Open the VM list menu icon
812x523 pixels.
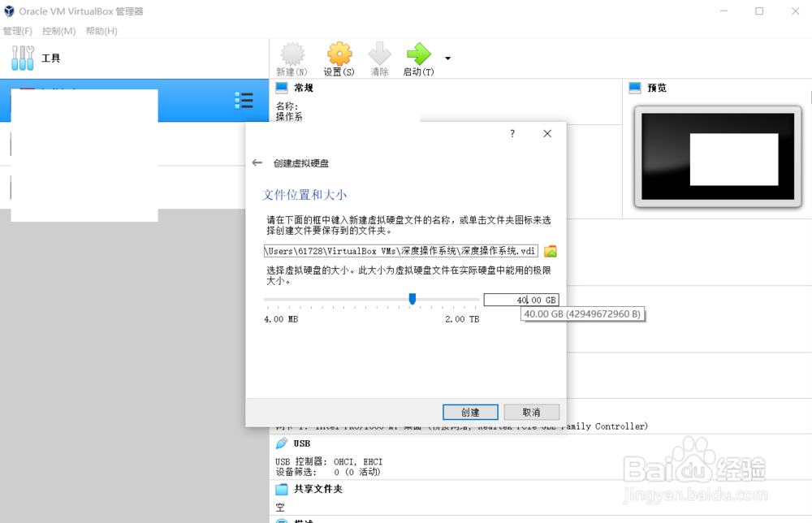244,101
